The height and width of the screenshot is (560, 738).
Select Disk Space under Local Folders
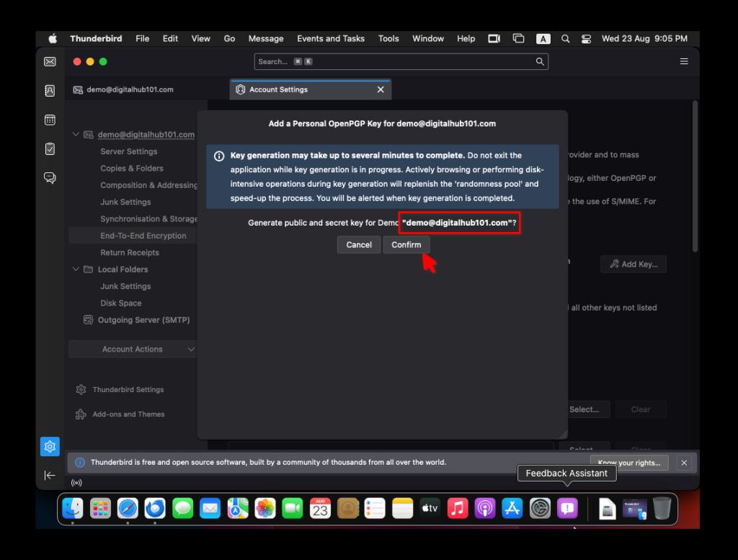point(121,303)
